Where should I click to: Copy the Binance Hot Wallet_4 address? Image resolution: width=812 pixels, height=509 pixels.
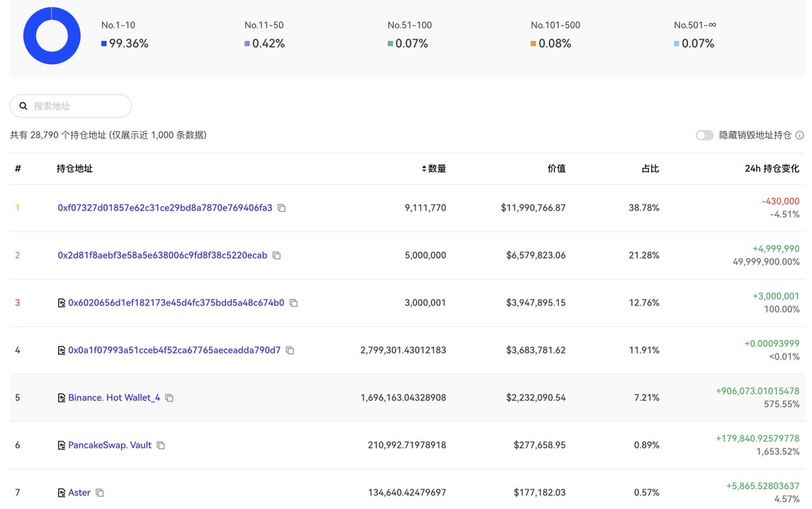169,398
